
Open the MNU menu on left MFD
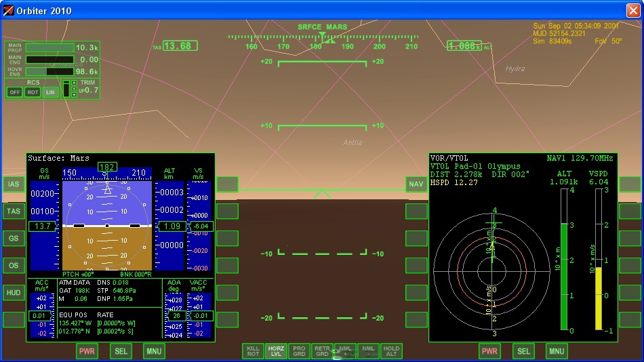[154, 351]
